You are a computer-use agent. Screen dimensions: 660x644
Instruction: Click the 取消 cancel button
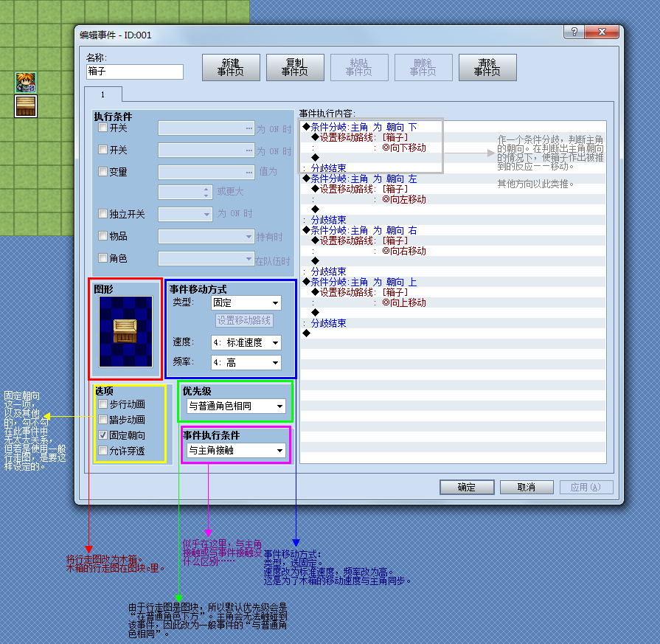tap(527, 488)
